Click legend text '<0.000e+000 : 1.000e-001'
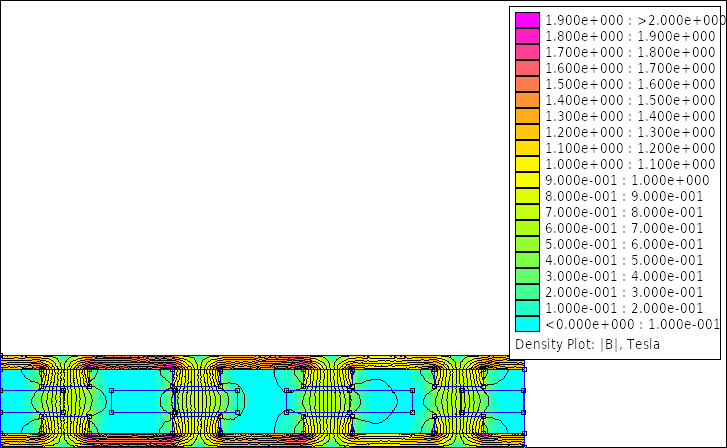This screenshot has width=727, height=448. click(x=632, y=324)
